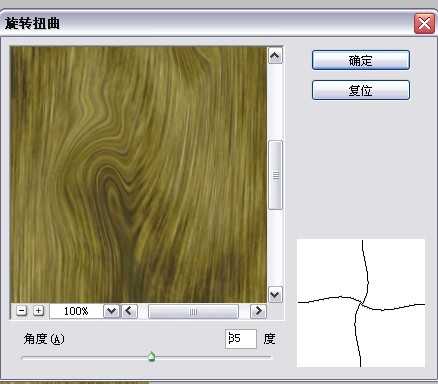The width and height of the screenshot is (438, 384).
Task: Close the 旋转扭曲 dialog
Action: [424, 24]
